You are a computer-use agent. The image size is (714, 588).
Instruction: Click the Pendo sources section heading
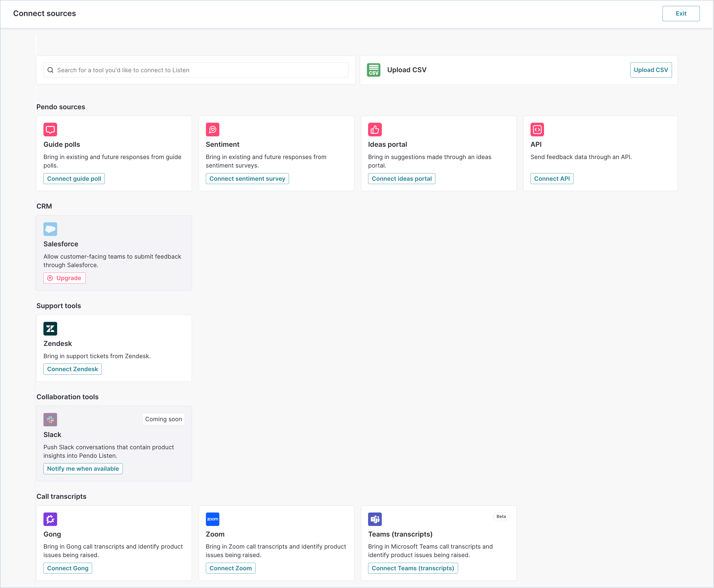61,107
